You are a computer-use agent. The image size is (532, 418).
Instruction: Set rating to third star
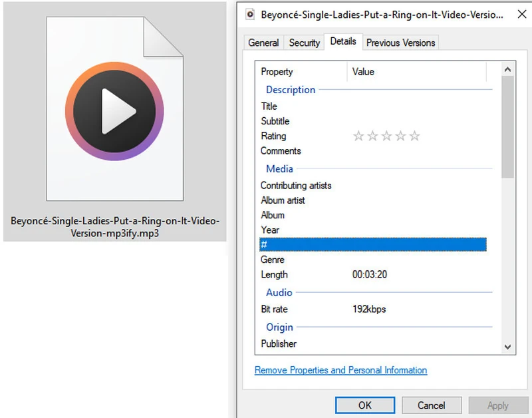[386, 136]
